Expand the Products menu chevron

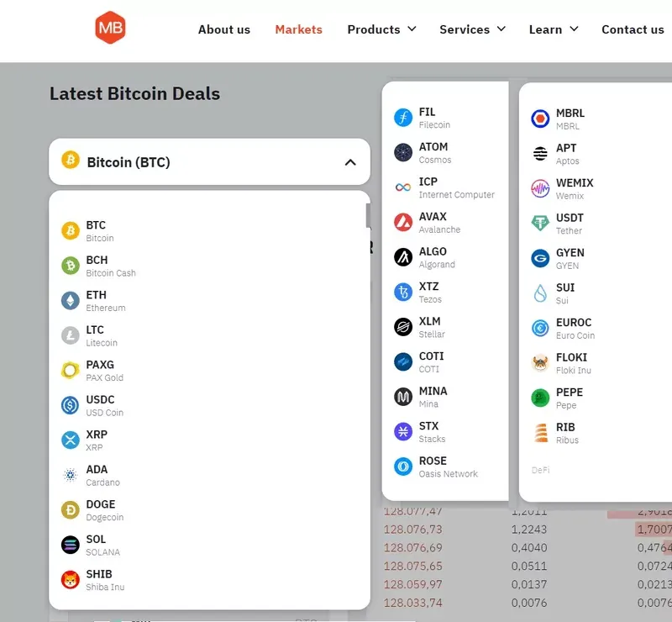point(412,29)
